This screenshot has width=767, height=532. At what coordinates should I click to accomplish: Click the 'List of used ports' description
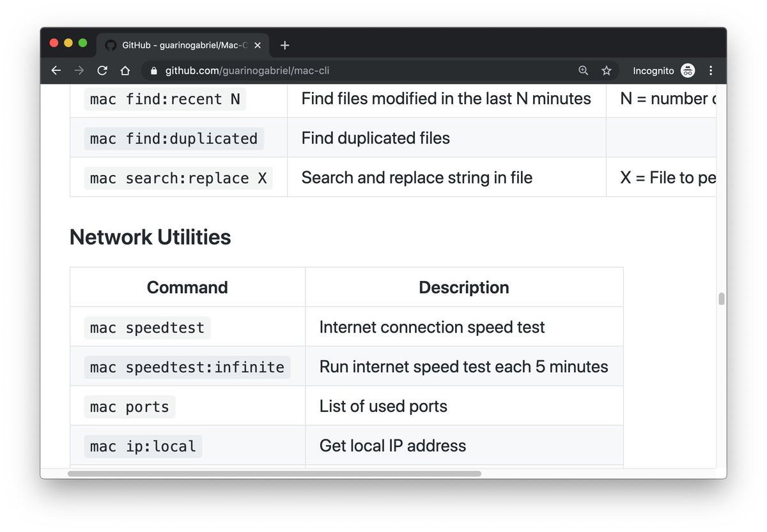tap(383, 407)
